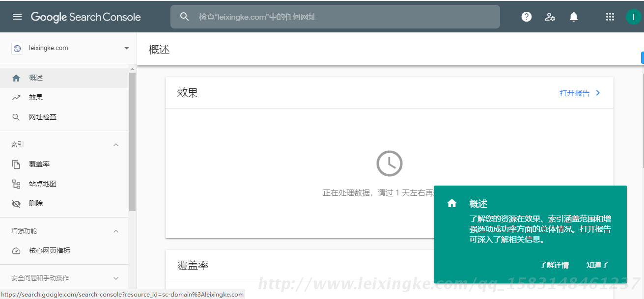Image resolution: width=644 pixels, height=299 pixels.
Task: Click the pages icon beside 覆盖率
Action: (x=16, y=164)
